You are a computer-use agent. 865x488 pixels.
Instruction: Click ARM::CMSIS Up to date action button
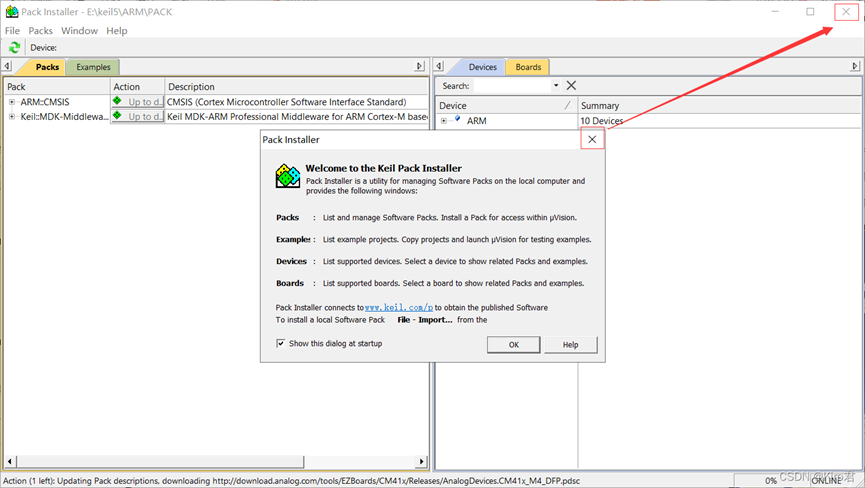tap(138, 102)
